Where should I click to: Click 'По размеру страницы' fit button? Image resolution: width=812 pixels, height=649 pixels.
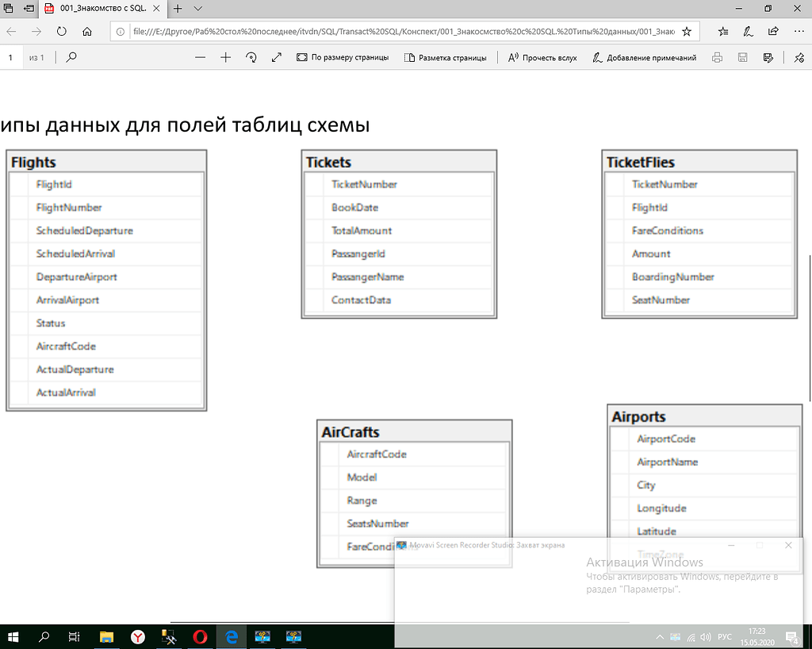tap(343, 58)
